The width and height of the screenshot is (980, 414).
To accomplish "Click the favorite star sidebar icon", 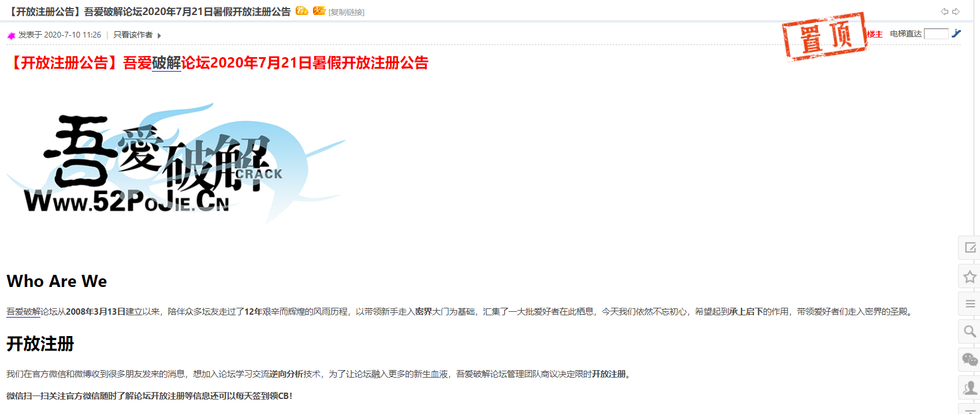I will click(x=970, y=276).
